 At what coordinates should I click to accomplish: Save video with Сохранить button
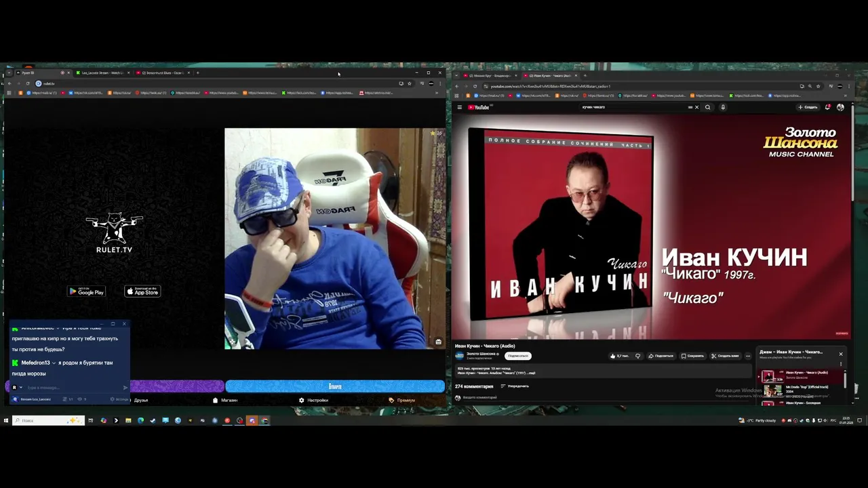click(692, 356)
